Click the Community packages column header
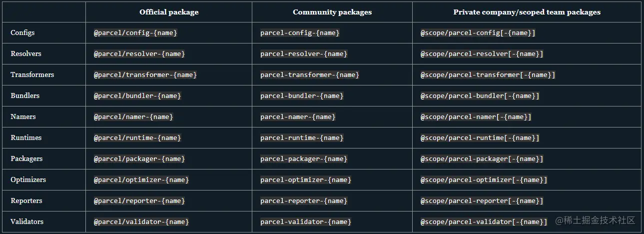 332,12
